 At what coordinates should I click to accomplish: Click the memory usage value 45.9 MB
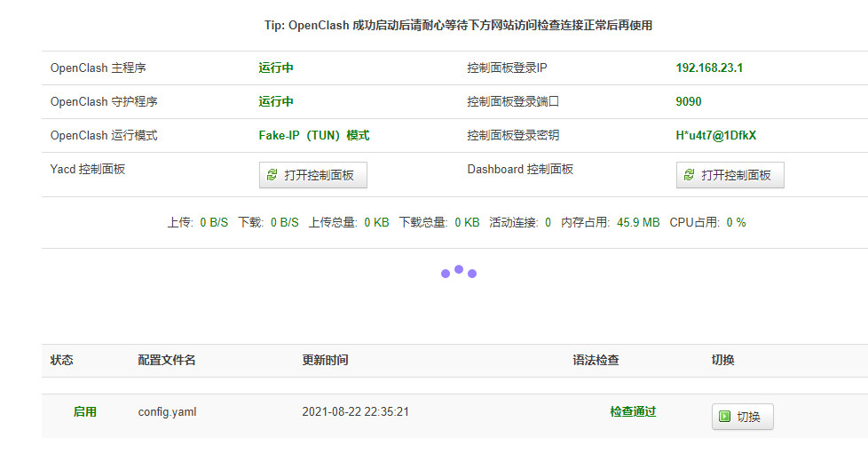point(638,223)
